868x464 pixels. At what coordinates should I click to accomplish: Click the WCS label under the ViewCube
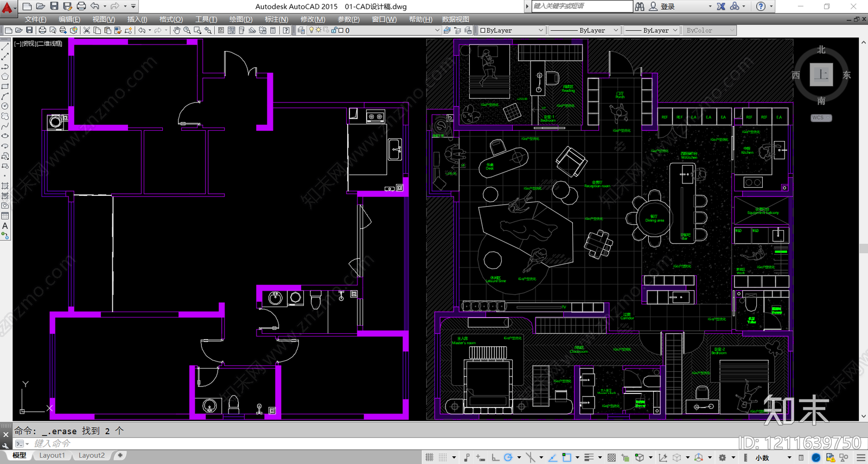click(821, 118)
